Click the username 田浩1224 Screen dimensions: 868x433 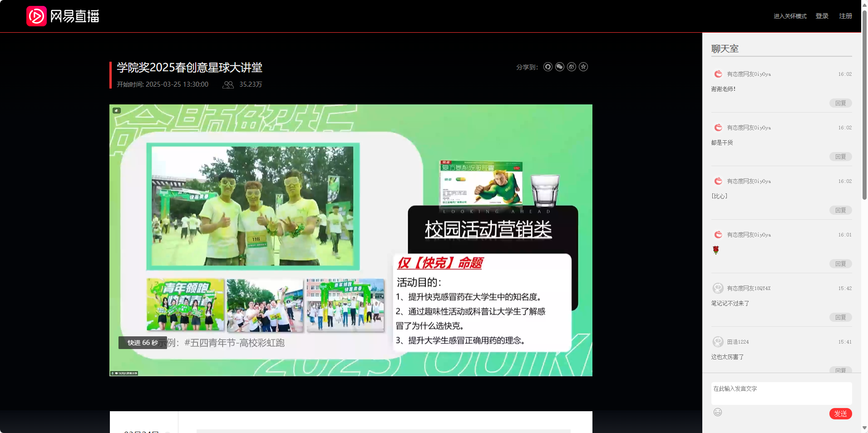[738, 342]
